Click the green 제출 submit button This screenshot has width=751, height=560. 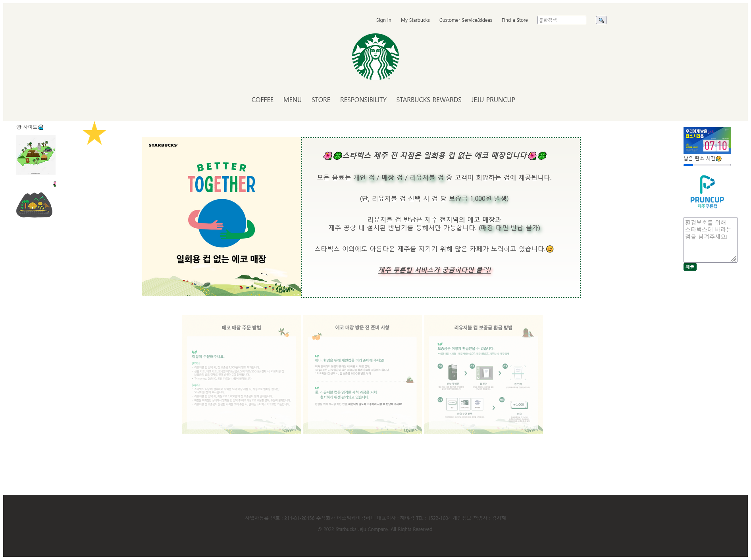coord(690,267)
